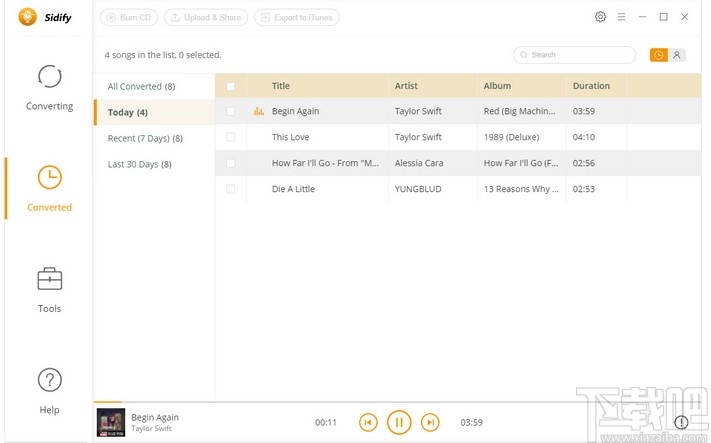This screenshot has width=711, height=443.
Task: Click duration 02:56 cell
Action: [x=584, y=163]
